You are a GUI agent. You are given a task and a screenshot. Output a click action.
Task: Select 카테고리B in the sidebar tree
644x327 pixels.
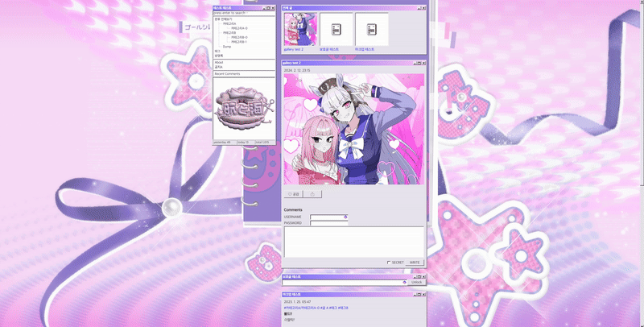click(x=229, y=33)
